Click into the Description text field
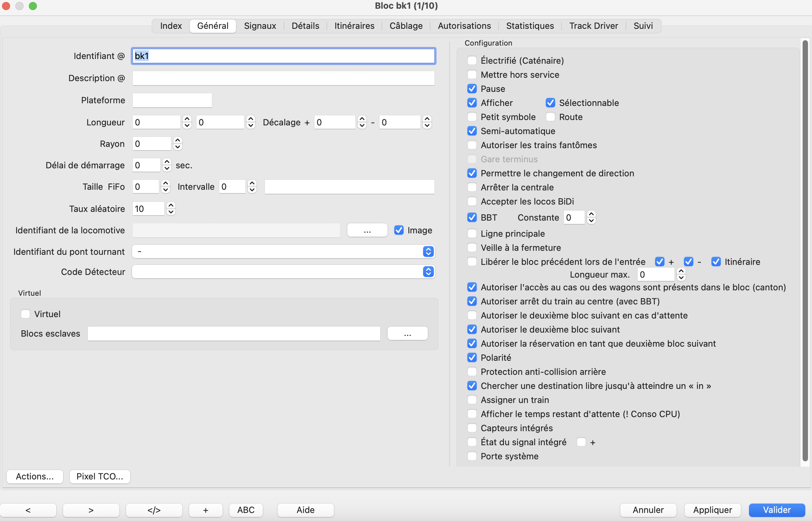Screen dimensions: 812x521 283,78
